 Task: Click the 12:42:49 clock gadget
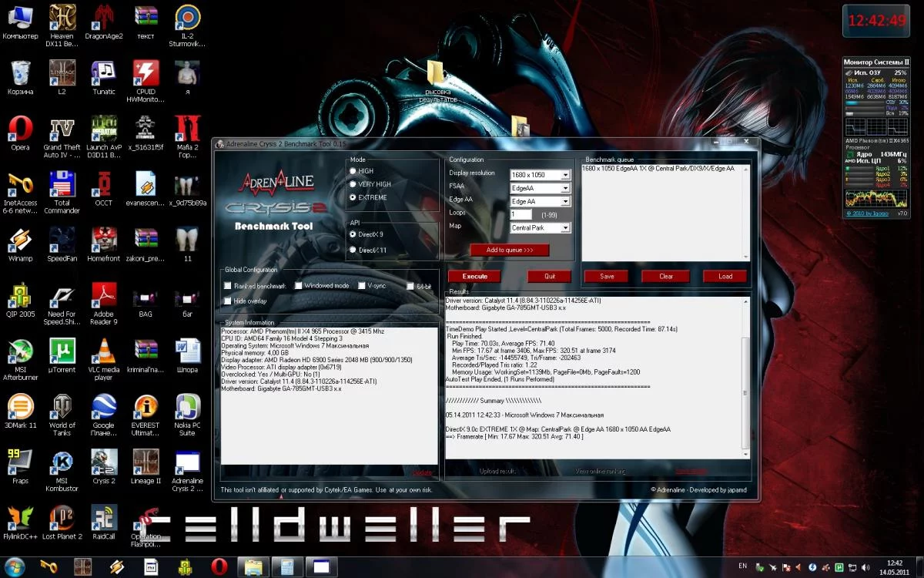tap(877, 21)
